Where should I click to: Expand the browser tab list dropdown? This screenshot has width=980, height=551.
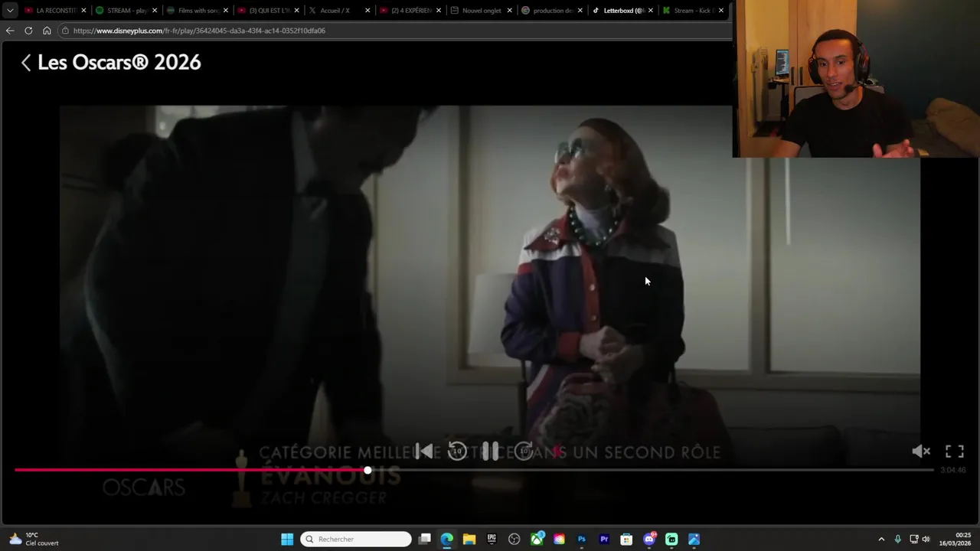[10, 11]
